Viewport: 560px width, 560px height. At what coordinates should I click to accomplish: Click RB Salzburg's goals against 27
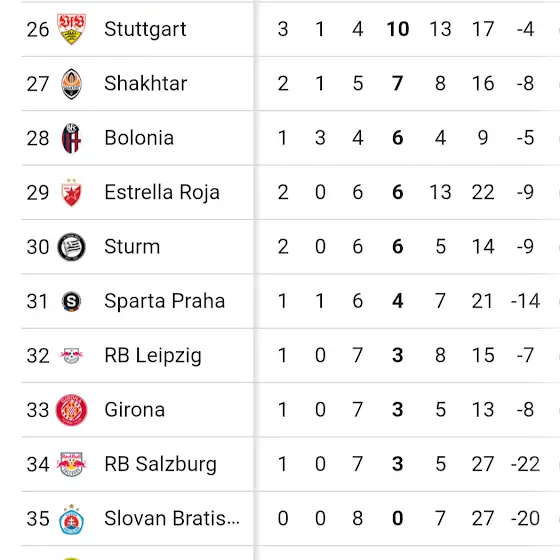coord(483,464)
